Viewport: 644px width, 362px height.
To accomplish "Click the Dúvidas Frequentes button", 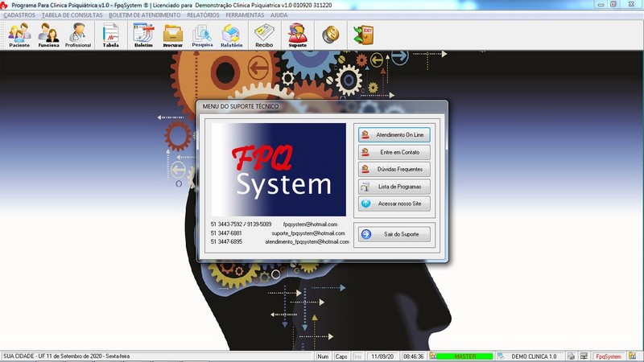I will click(394, 169).
